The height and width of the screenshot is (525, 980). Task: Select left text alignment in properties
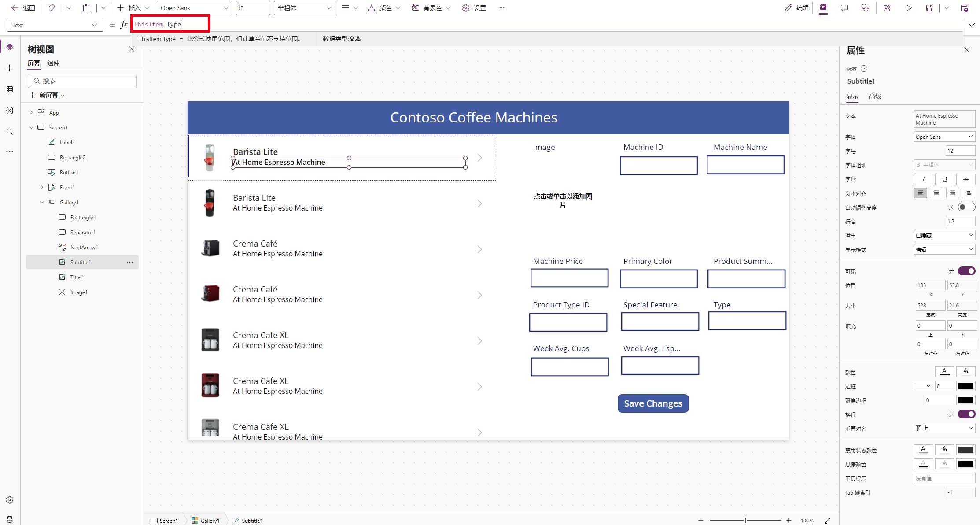921,193
